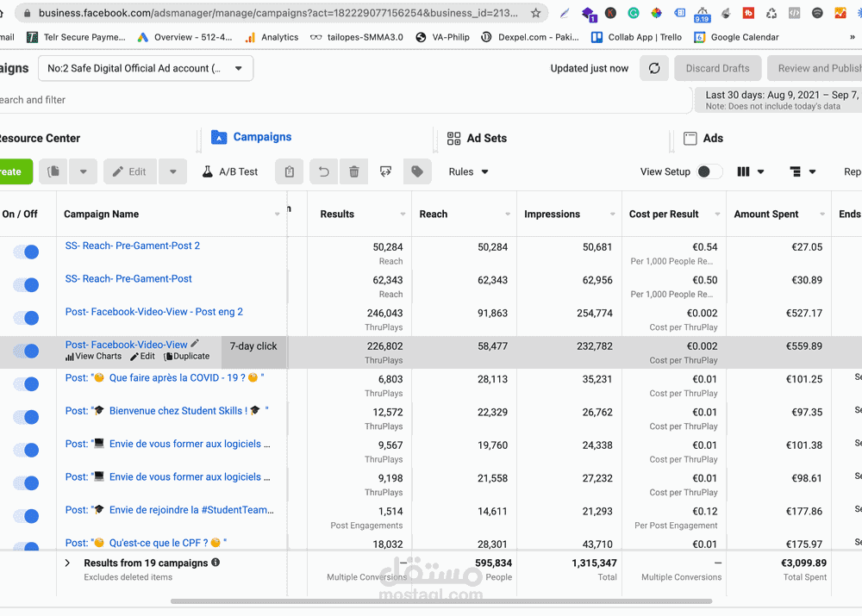Click the Search and filter field
862x616 pixels.
346,100
